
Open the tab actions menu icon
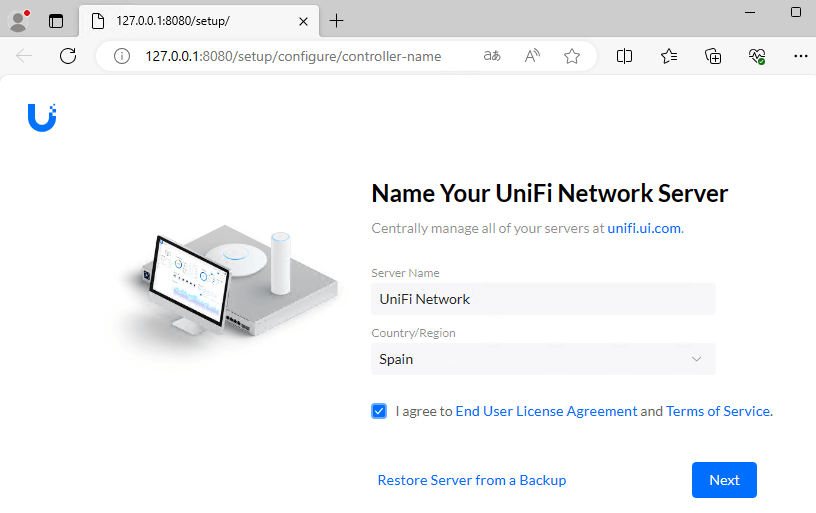pyautogui.click(x=56, y=20)
